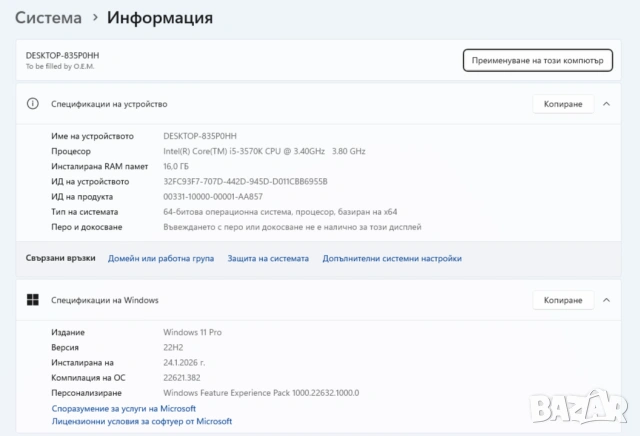Collapse the Windows specifications section
Viewport: 640px width, 436px height.
(x=607, y=300)
